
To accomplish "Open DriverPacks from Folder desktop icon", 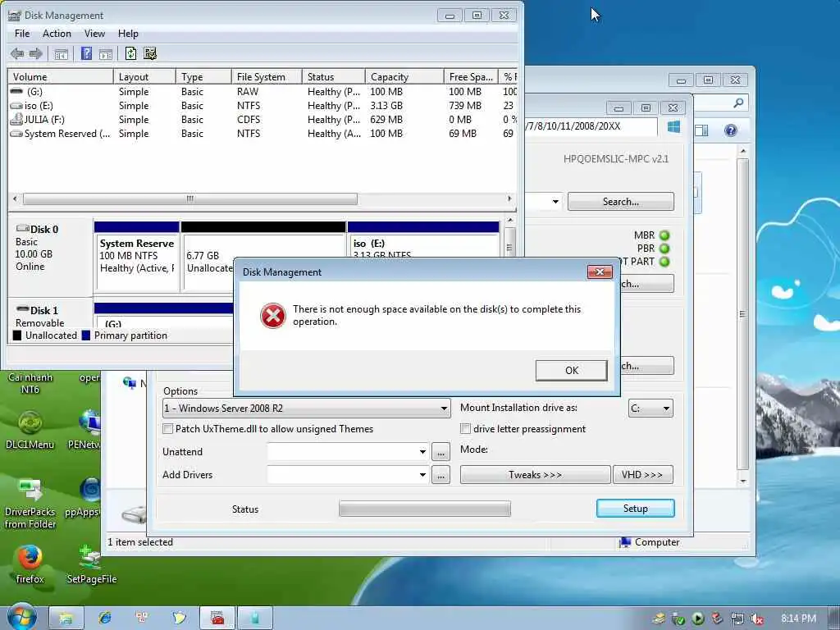I will coord(30,504).
